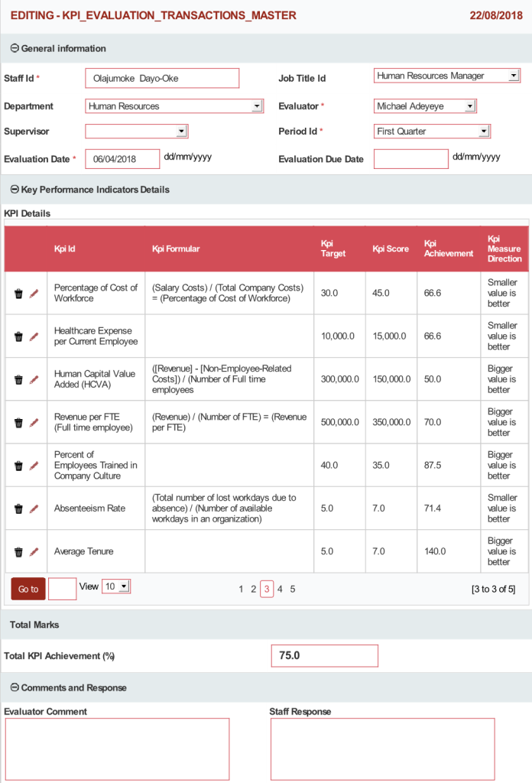Screen dimensions: 532x783
Task: Open the Period Id dropdown
Action: point(483,132)
